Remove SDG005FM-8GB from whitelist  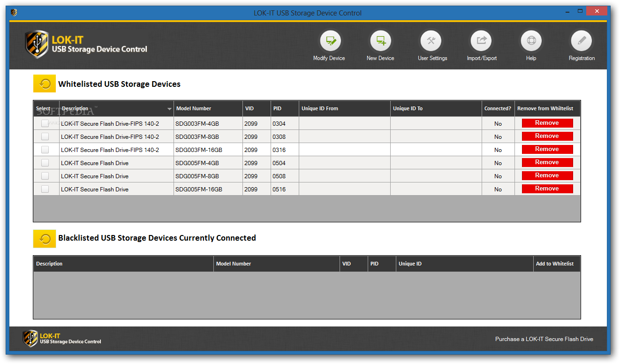point(547,175)
